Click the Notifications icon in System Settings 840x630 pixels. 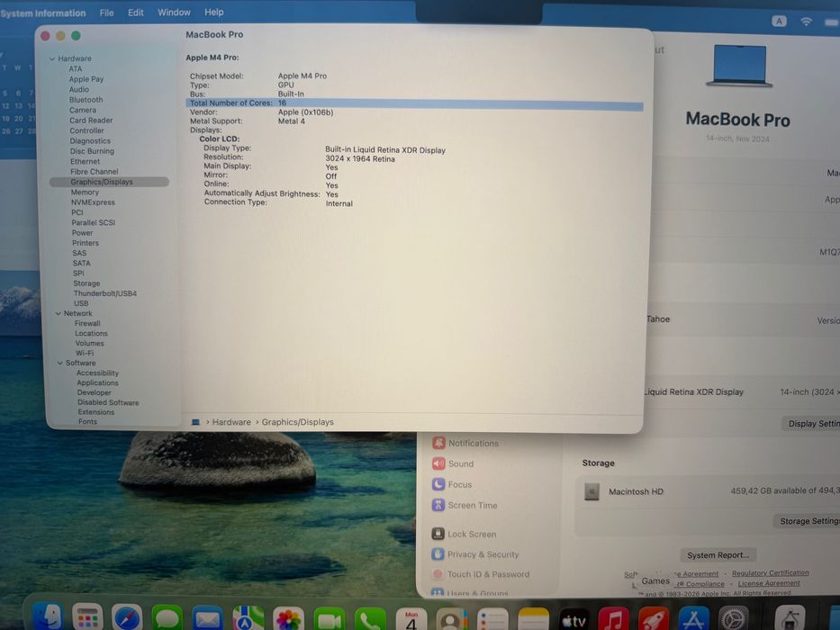point(438,443)
